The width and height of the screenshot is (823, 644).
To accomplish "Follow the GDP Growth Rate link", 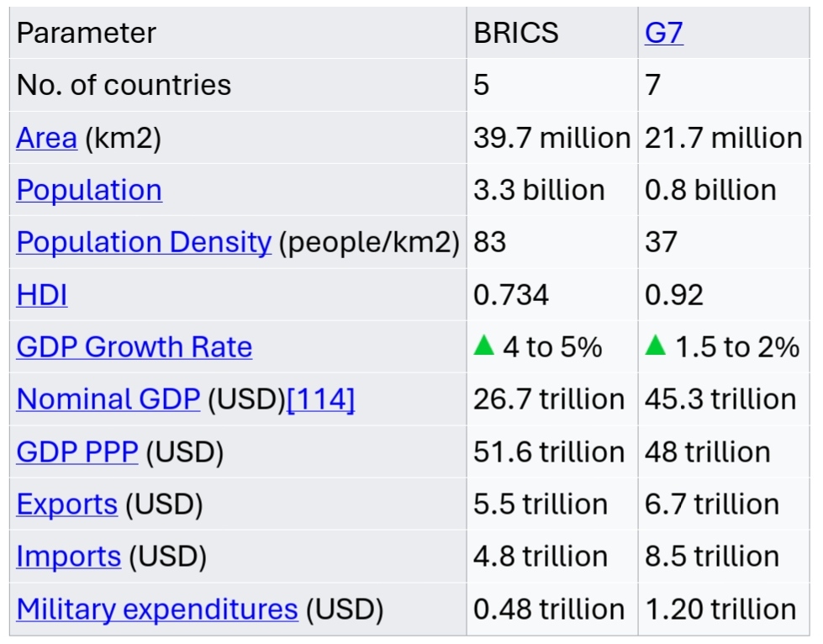I will (134, 347).
